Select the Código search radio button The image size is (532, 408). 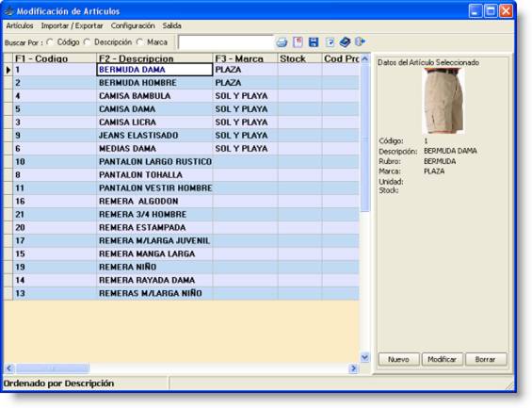[50, 42]
